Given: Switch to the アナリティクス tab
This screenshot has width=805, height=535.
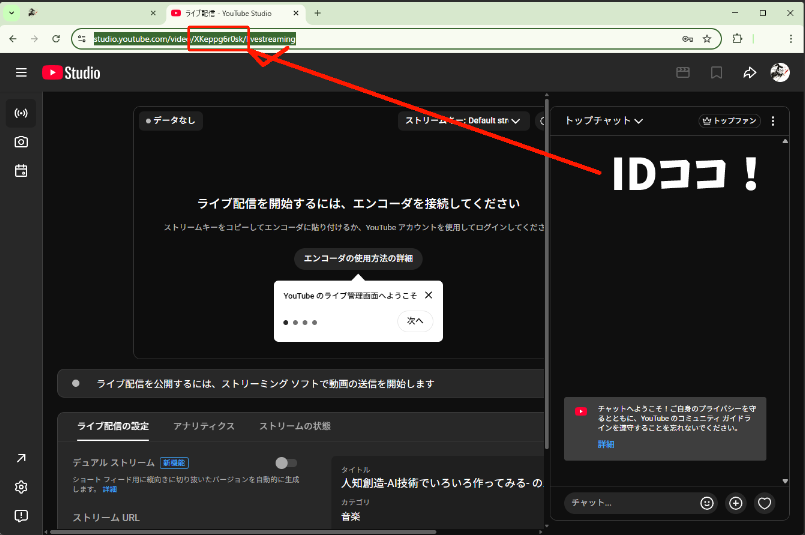Looking at the screenshot, I should point(204,426).
